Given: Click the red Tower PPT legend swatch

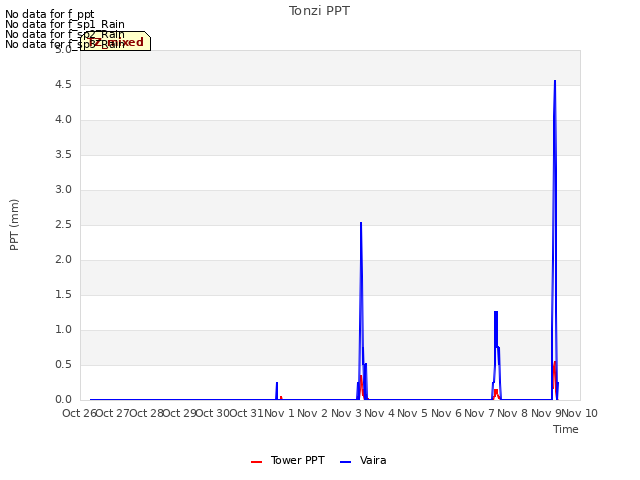Looking at the screenshot, I should (x=256, y=462).
